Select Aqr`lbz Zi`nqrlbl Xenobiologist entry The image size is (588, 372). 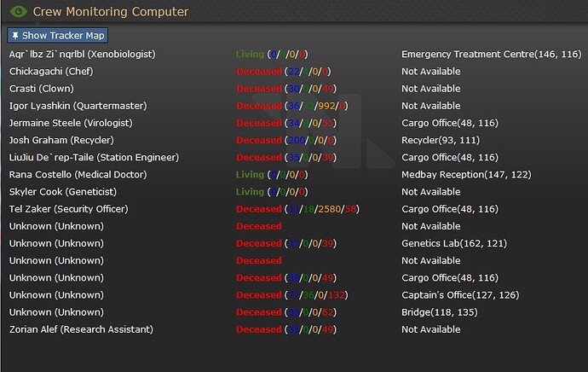(x=82, y=54)
